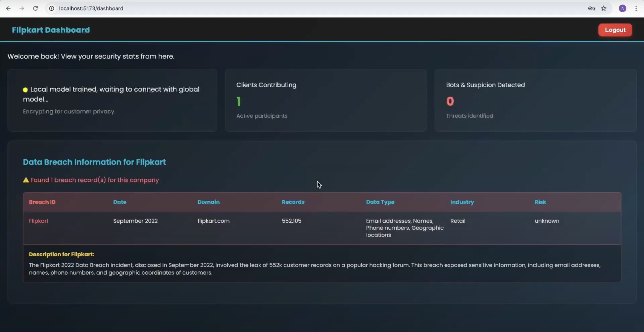Click the yellow status dot indicator
This screenshot has width=644, height=332.
point(25,90)
